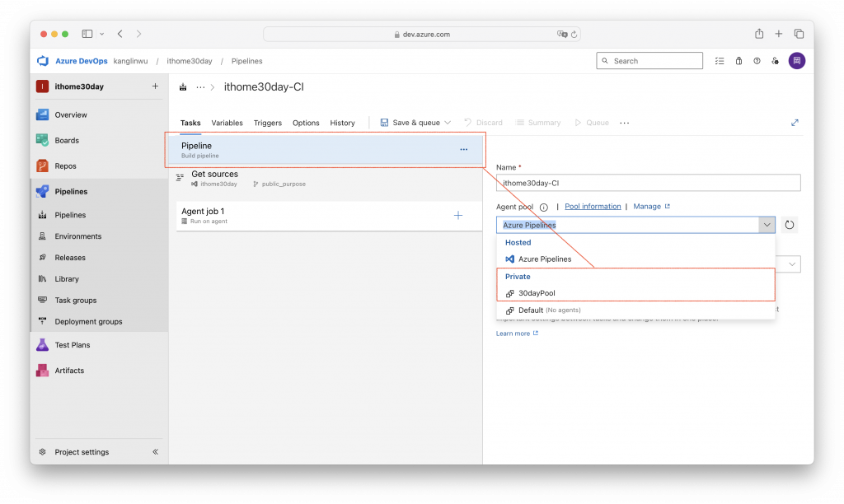Add new item with plus next to ithome30day
Viewport: 844px width, 504px height.
click(155, 86)
